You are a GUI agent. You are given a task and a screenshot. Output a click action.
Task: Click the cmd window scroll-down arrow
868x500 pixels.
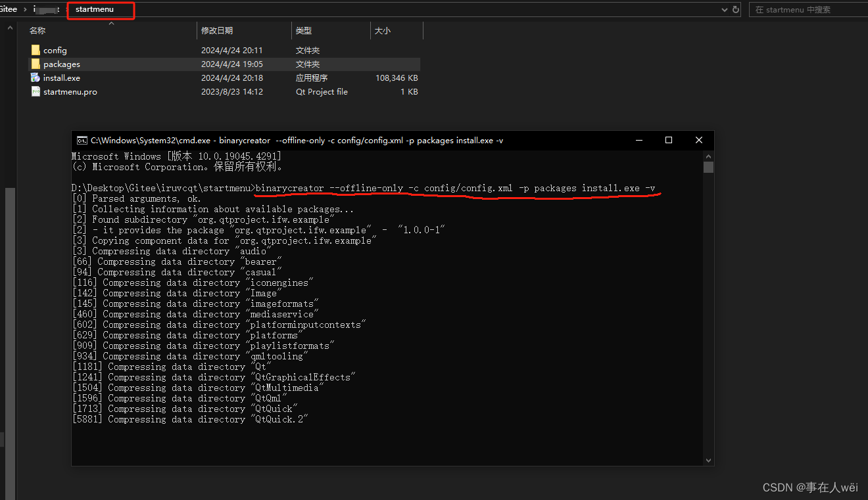tap(708, 460)
